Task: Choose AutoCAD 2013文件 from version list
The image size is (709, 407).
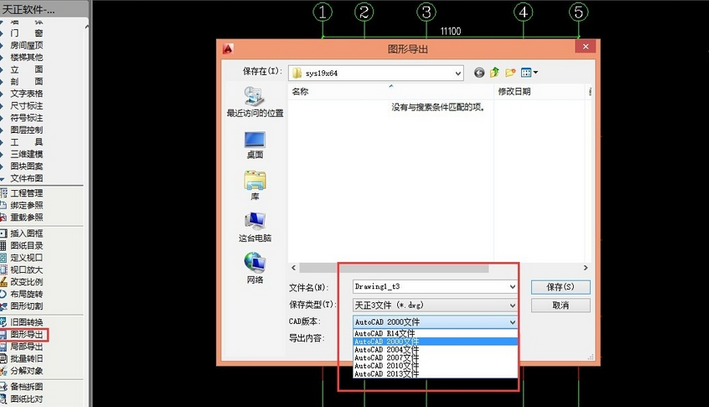Action: tap(435, 374)
